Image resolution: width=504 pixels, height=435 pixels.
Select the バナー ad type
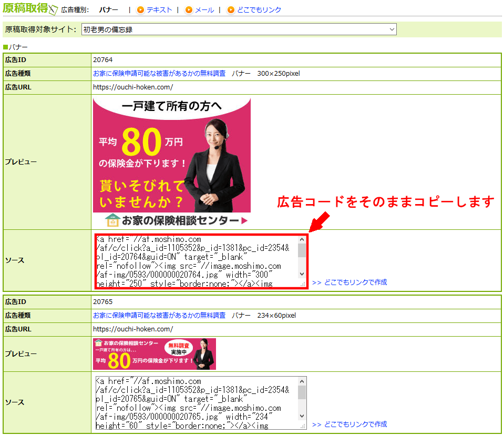pos(109,10)
